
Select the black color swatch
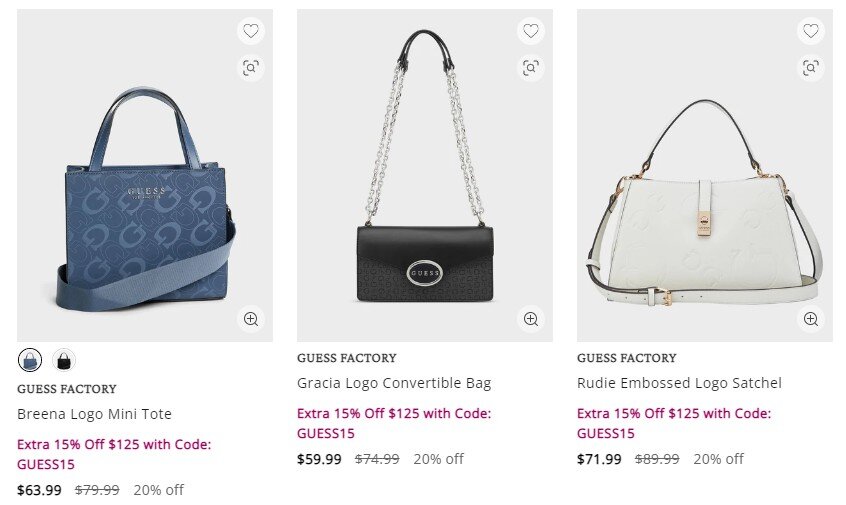coord(63,360)
